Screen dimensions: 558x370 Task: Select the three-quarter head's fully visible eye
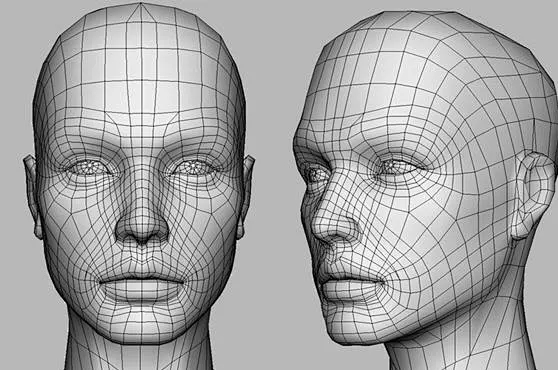pos(395,166)
